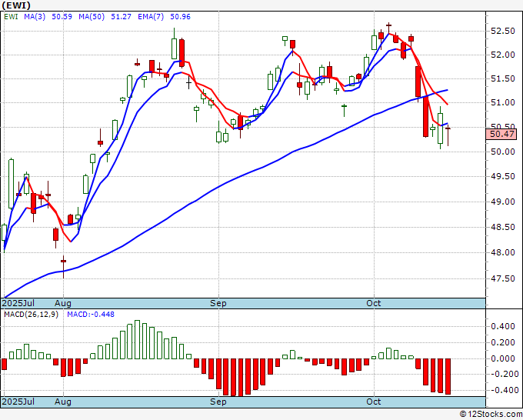Click the 51.50 price axis label

point(503,78)
